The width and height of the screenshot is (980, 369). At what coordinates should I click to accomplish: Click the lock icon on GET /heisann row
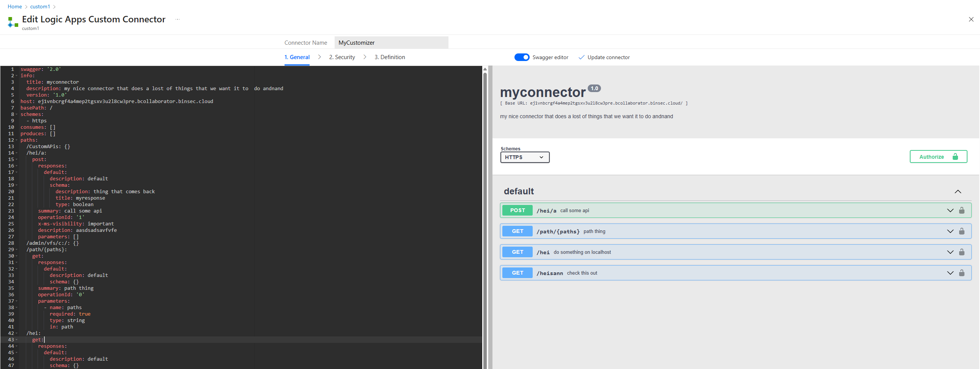click(962, 272)
